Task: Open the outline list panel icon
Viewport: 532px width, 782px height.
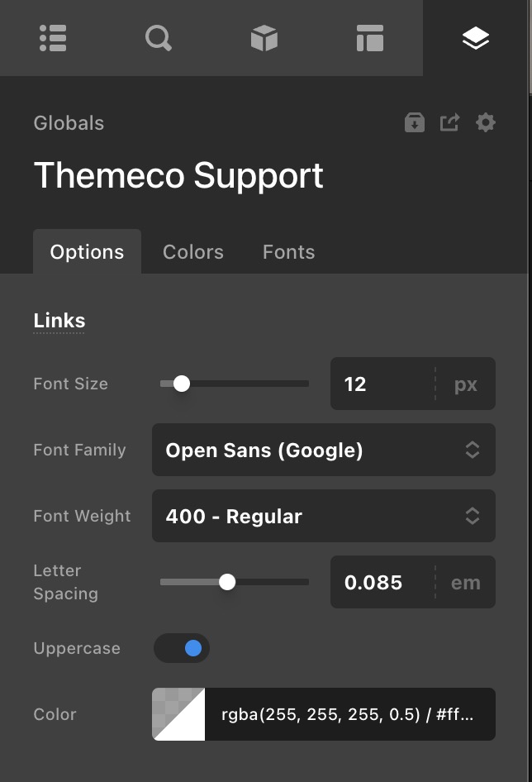Action: (53, 38)
